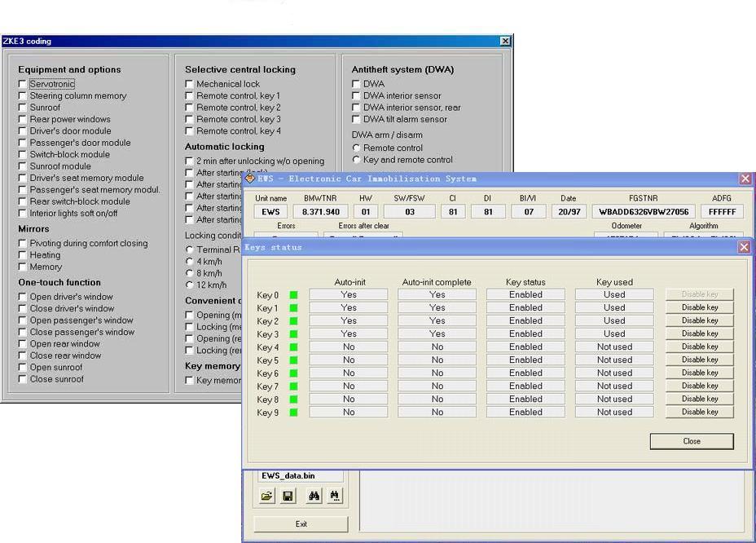Click Disable key for Key 7
Screen dimensions: 756x543
click(x=700, y=386)
